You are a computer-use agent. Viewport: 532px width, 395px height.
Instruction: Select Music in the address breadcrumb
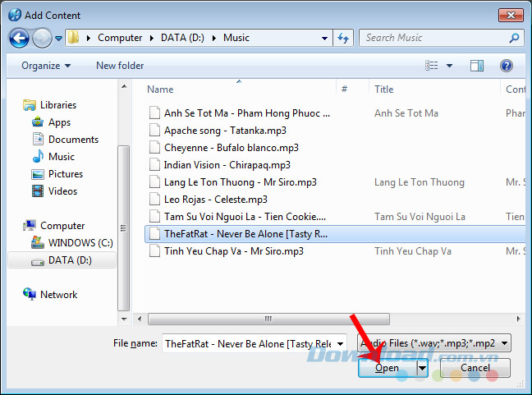coord(236,38)
